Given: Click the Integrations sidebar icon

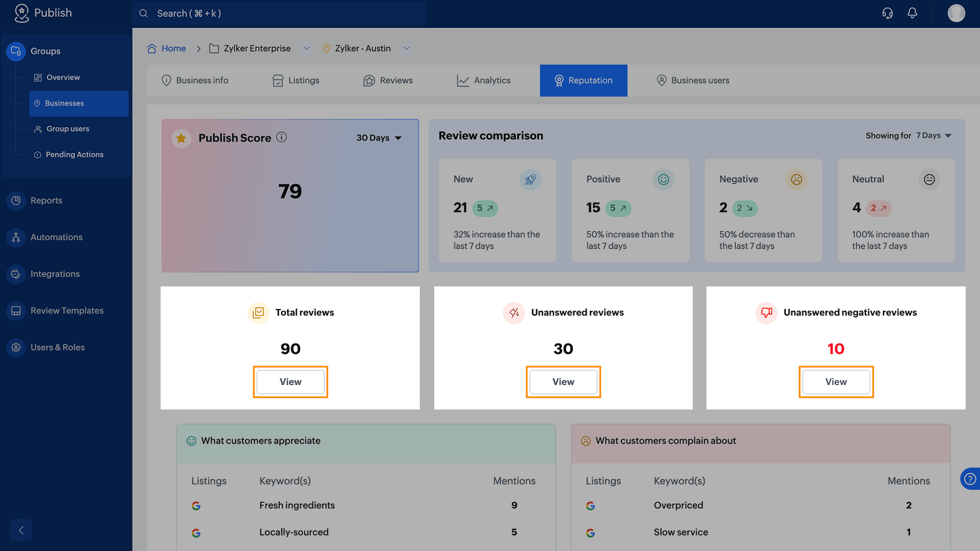Looking at the screenshot, I should point(16,274).
